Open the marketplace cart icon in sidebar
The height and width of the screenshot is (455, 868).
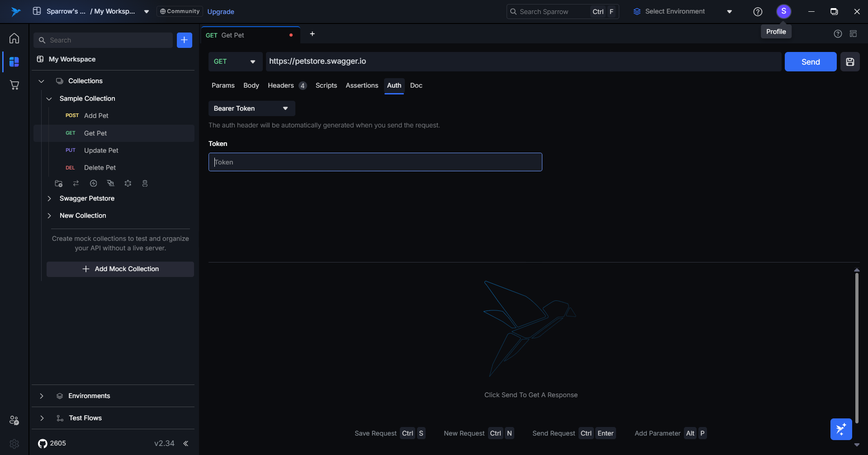click(x=14, y=85)
